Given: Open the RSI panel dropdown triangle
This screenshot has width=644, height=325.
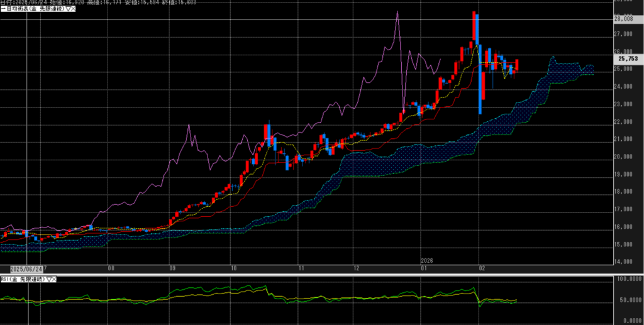Looking at the screenshot, I should tap(48, 279).
